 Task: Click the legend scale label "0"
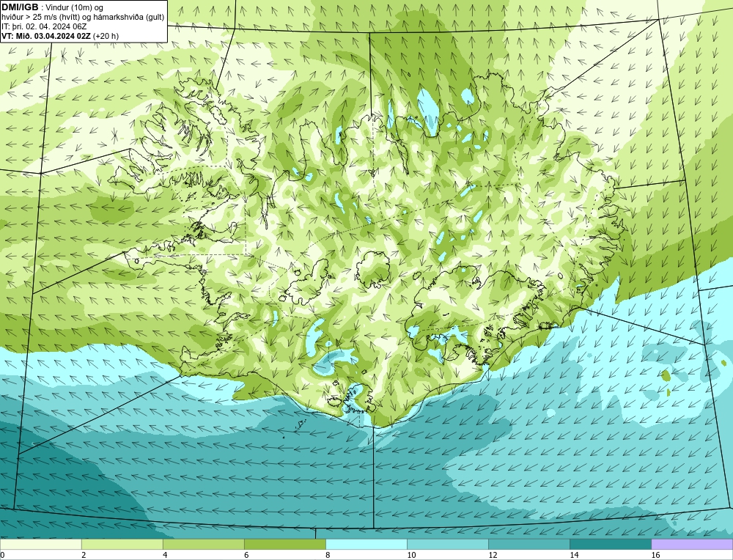(2, 555)
